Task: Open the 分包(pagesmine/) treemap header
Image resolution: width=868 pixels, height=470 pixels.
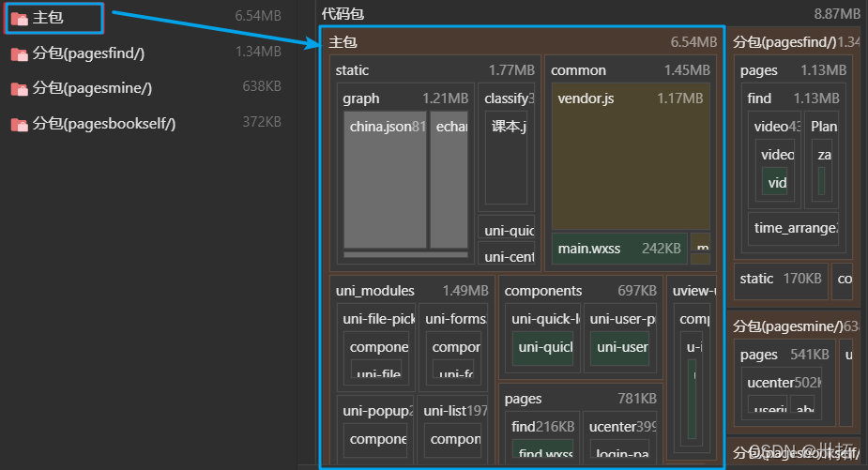Action: click(796, 326)
